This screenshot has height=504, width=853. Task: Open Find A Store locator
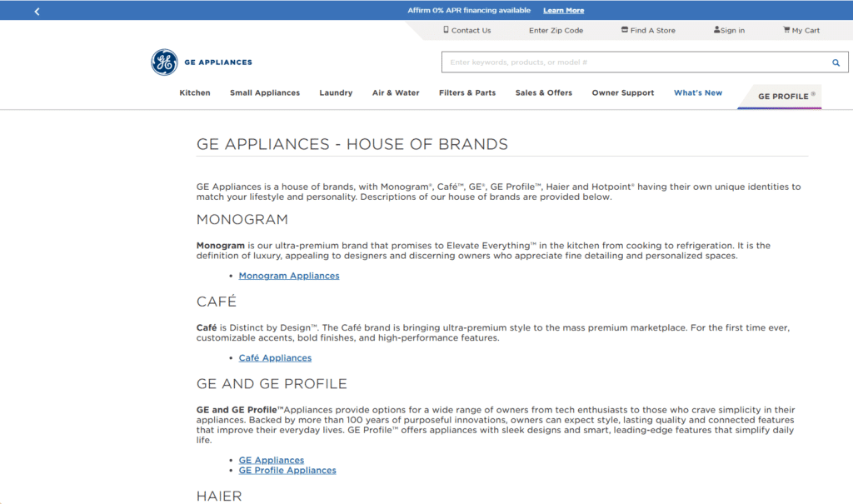[x=648, y=31]
